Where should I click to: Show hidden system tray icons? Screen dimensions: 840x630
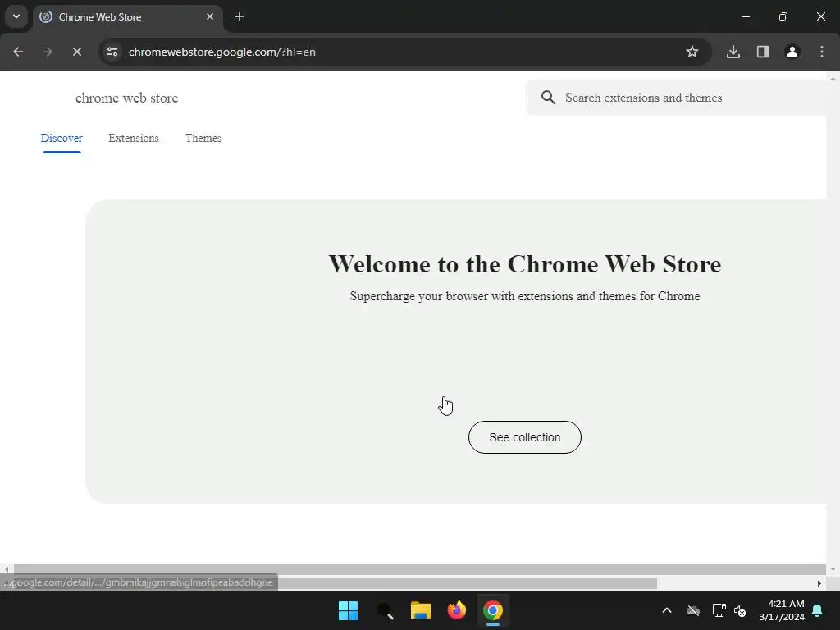[667, 610]
